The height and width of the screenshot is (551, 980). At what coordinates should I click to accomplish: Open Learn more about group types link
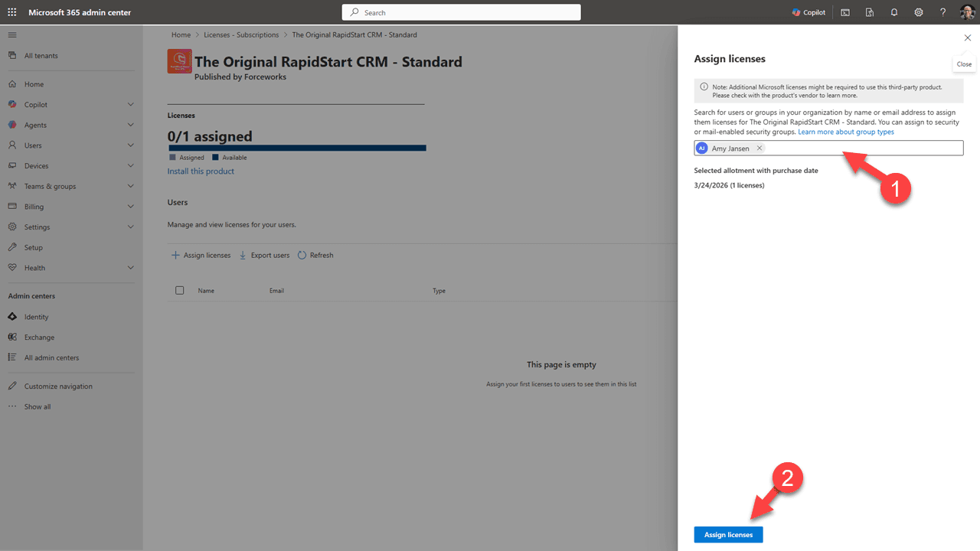click(x=845, y=132)
